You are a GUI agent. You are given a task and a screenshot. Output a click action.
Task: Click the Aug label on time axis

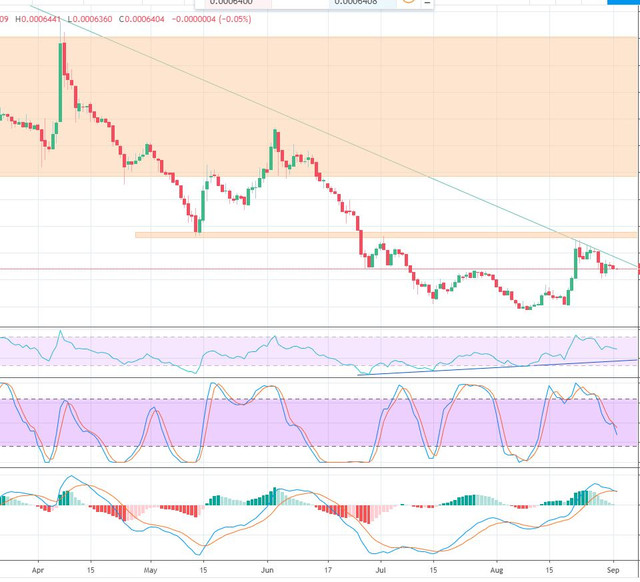pyautogui.click(x=497, y=570)
